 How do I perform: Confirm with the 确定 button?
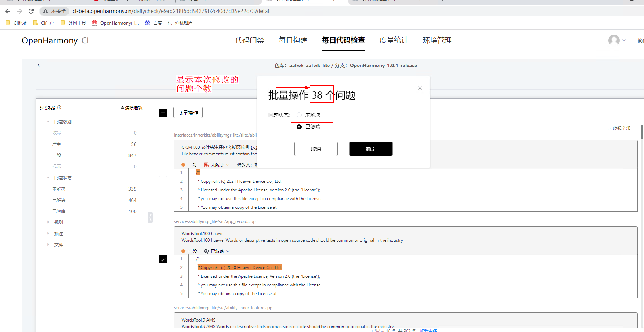[371, 149]
